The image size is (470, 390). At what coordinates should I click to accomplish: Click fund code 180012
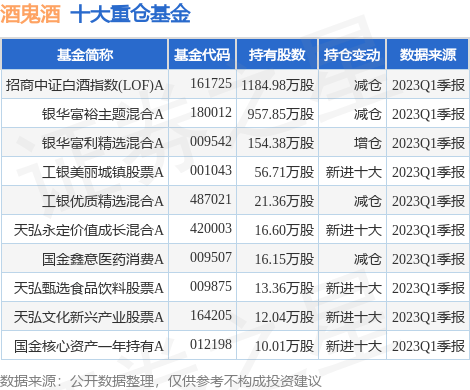(x=211, y=112)
